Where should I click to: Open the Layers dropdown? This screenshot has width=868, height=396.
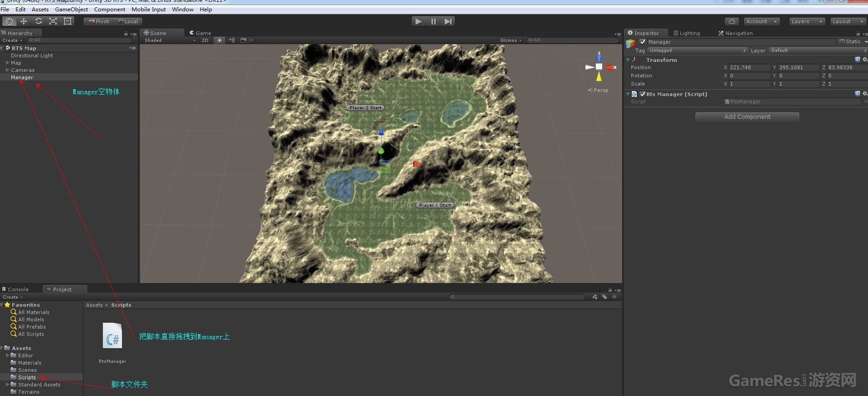pyautogui.click(x=807, y=21)
